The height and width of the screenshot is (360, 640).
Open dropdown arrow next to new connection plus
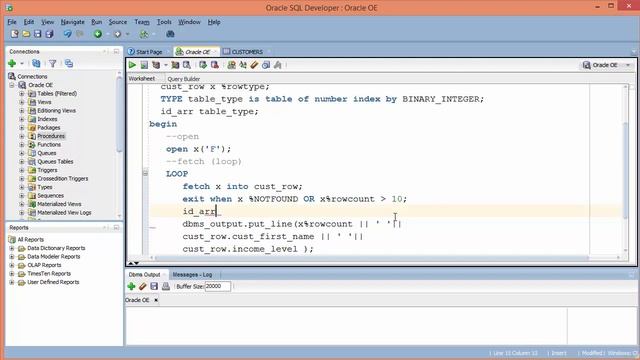(22, 64)
